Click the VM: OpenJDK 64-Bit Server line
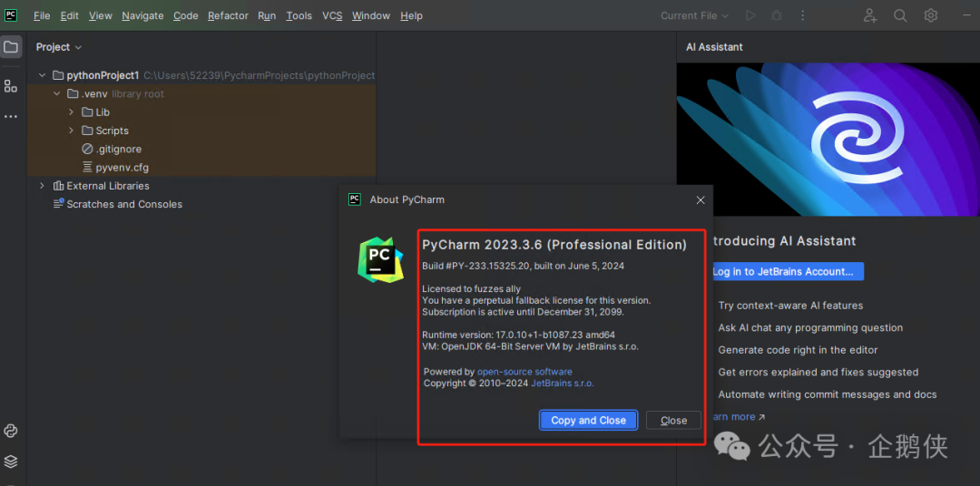Image resolution: width=980 pixels, height=486 pixels. pyautogui.click(x=530, y=346)
